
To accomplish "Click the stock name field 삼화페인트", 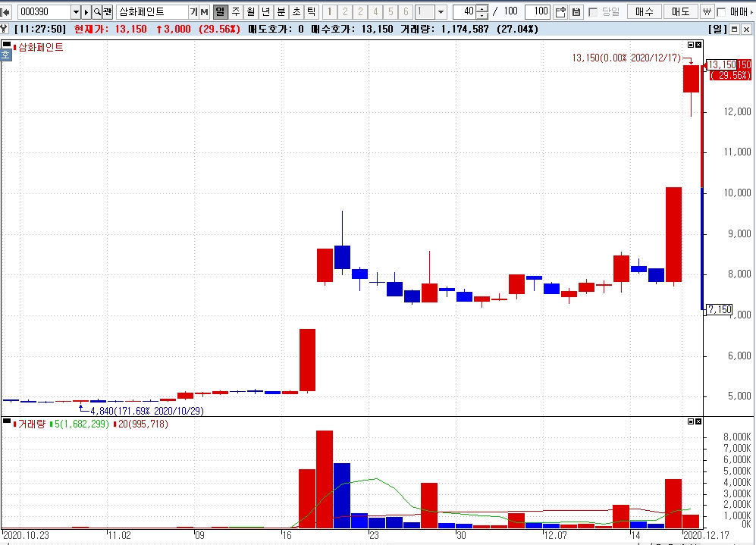I will click(152, 11).
